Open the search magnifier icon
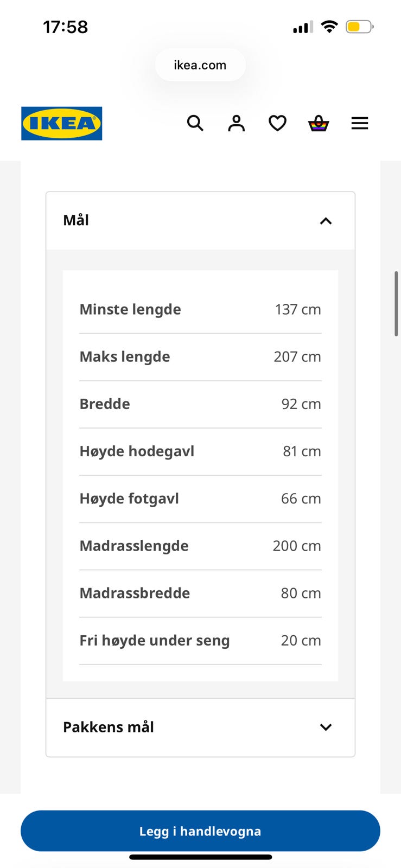 tap(195, 124)
